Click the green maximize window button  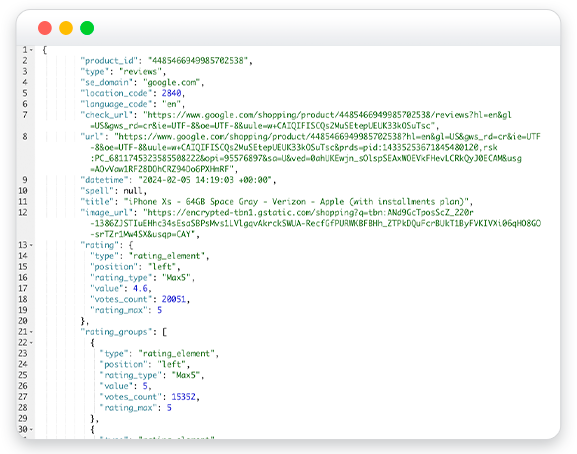click(87, 28)
